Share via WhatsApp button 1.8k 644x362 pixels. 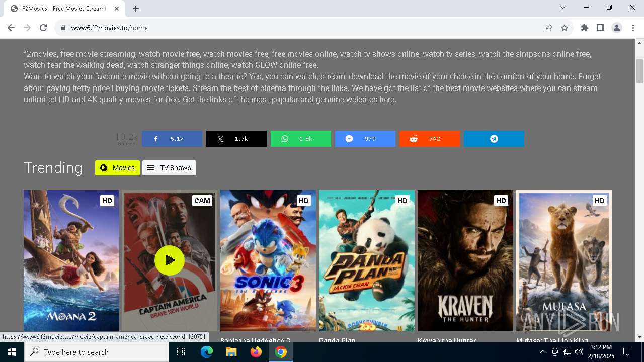pyautogui.click(x=301, y=139)
